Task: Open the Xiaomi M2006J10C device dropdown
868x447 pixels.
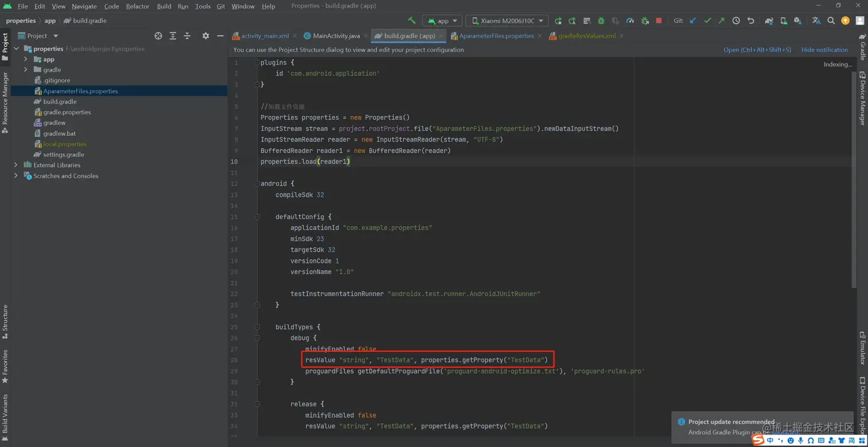Action: click(x=507, y=21)
